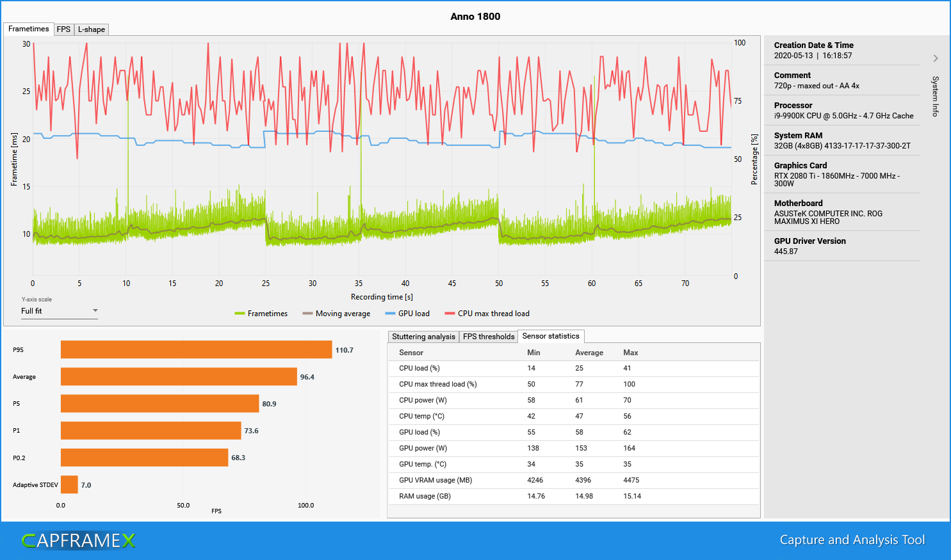
Task: Click the Average column header
Action: point(589,353)
